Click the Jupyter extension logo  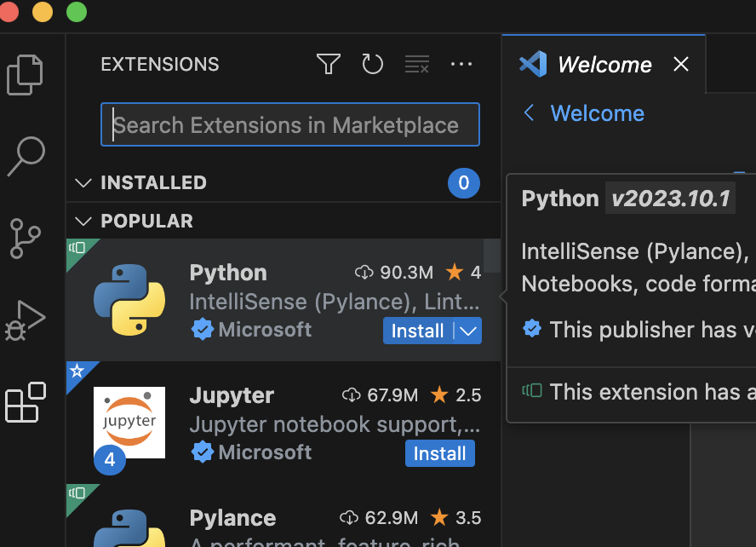click(x=129, y=422)
